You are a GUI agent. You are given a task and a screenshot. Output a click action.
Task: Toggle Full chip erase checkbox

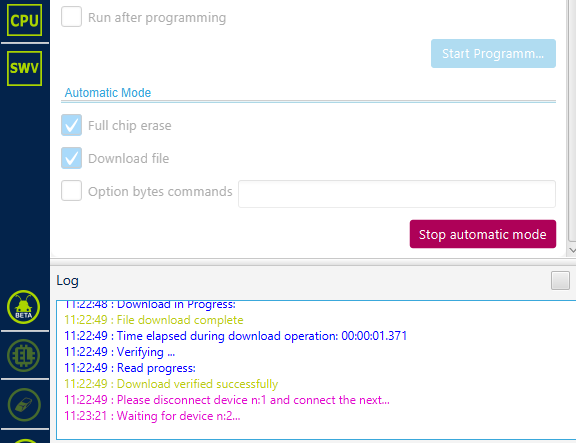(x=71, y=125)
